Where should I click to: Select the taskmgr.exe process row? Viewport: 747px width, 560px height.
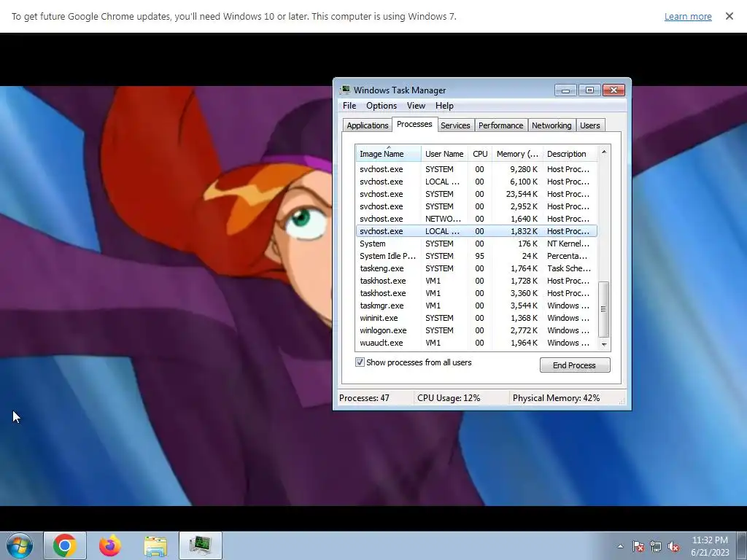click(476, 306)
